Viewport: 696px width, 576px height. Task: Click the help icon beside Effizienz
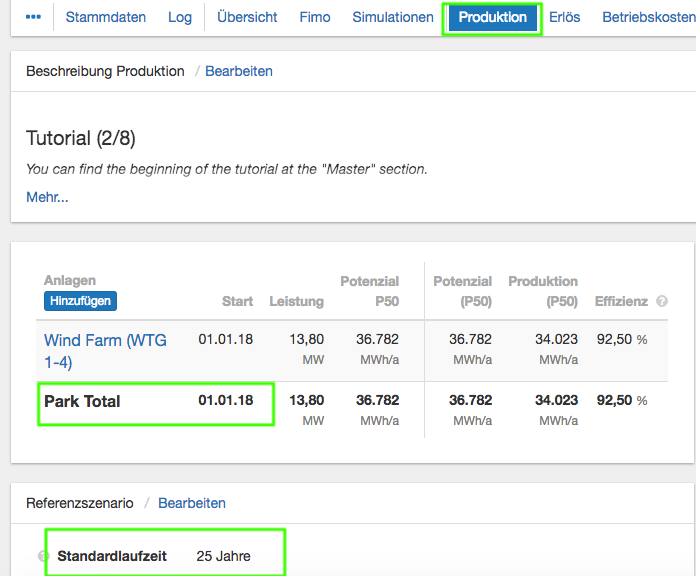(662, 301)
